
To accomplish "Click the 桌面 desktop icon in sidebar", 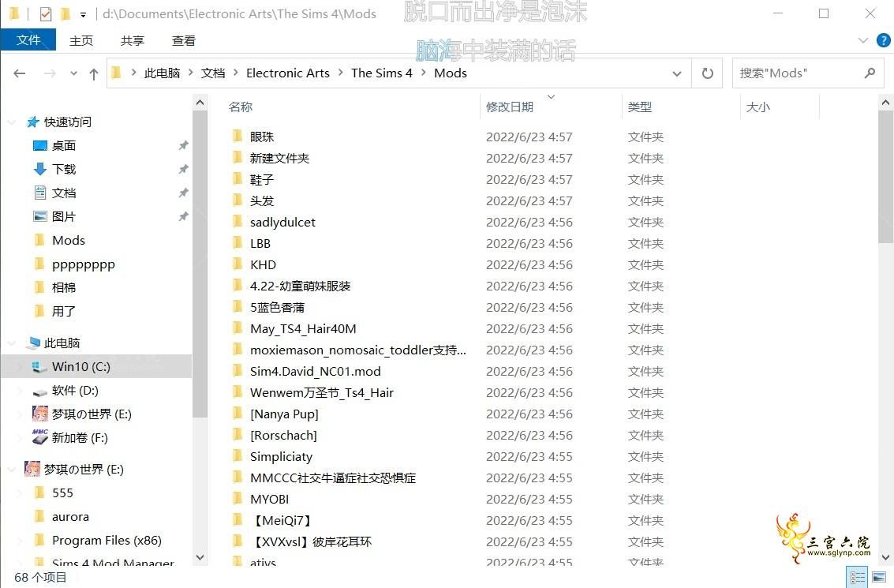I will (x=40, y=145).
